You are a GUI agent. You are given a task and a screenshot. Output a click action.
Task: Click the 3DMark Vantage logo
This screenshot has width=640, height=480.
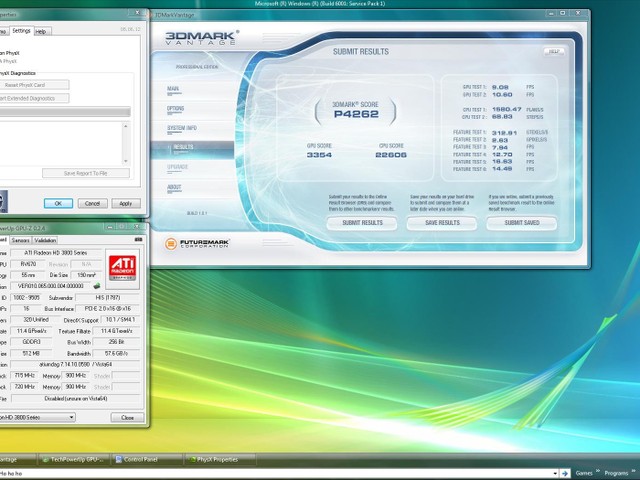pos(202,38)
